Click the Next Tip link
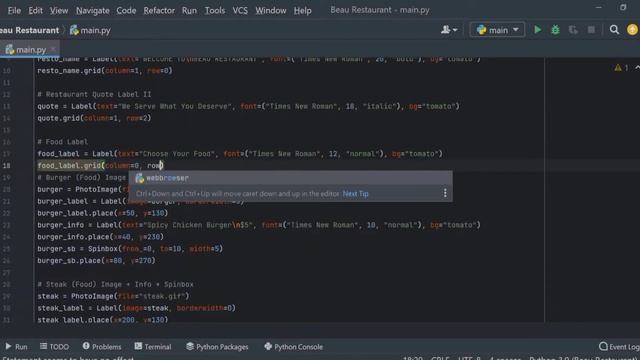Image resolution: width=640 pixels, height=360 pixels. click(x=356, y=194)
